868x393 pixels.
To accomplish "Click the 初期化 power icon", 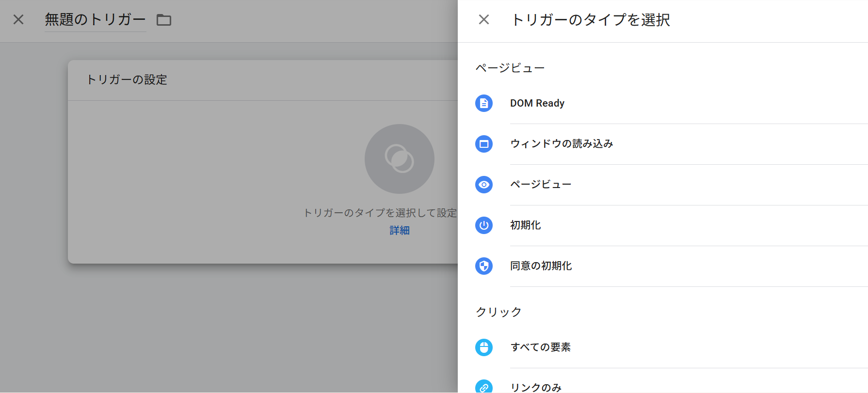I will 483,225.
